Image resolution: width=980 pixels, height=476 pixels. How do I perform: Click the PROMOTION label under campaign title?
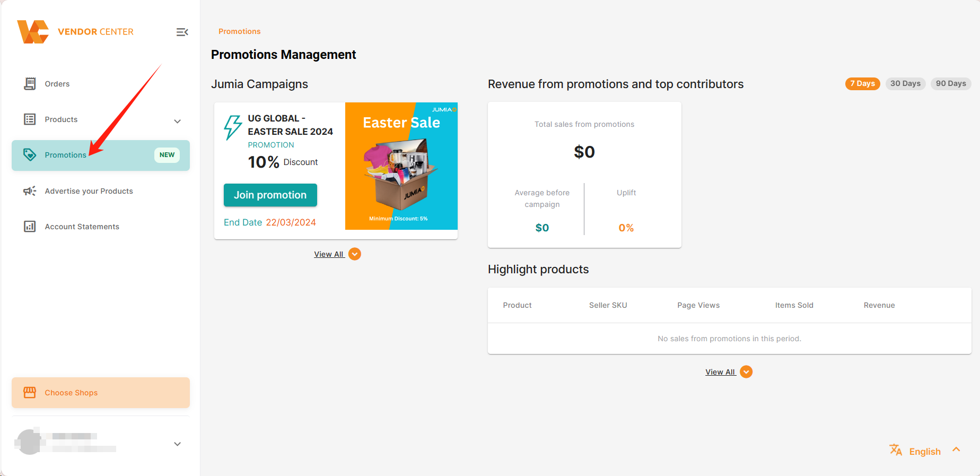tap(271, 145)
